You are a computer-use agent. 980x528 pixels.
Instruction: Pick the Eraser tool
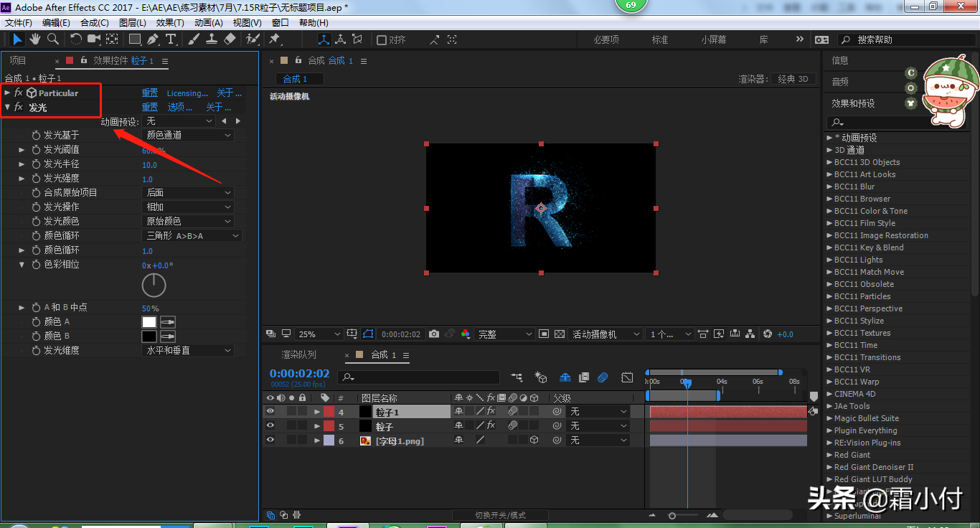coord(230,39)
